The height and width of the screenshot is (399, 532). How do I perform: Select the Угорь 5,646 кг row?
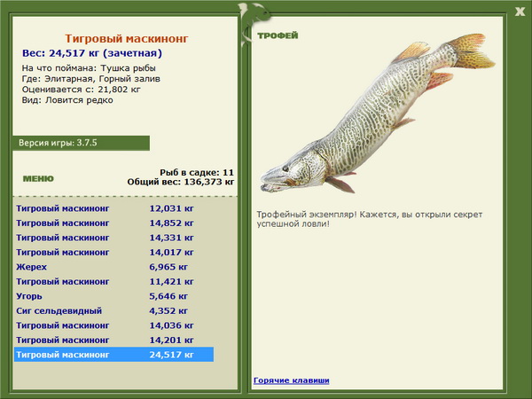113,296
